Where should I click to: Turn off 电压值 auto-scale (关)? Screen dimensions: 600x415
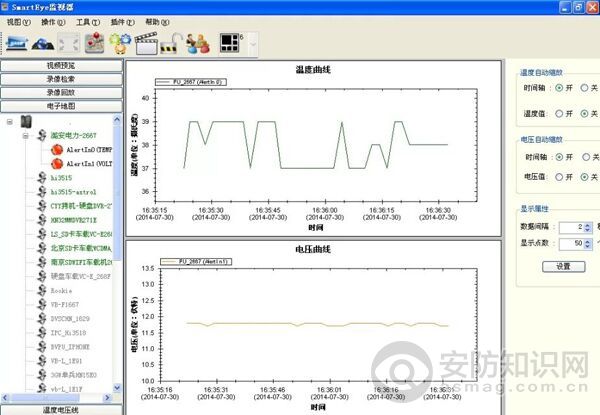point(584,177)
